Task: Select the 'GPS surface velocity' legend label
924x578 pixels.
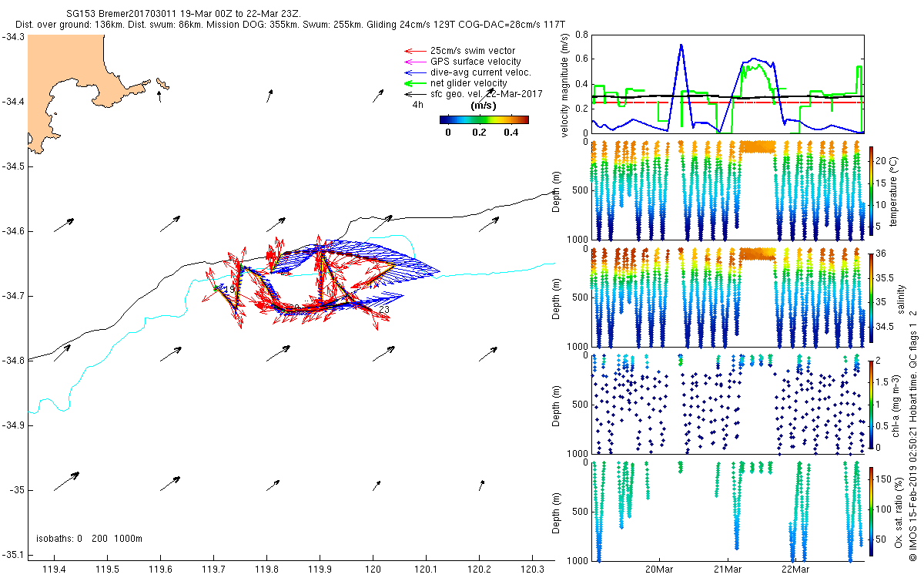Action: (x=476, y=62)
